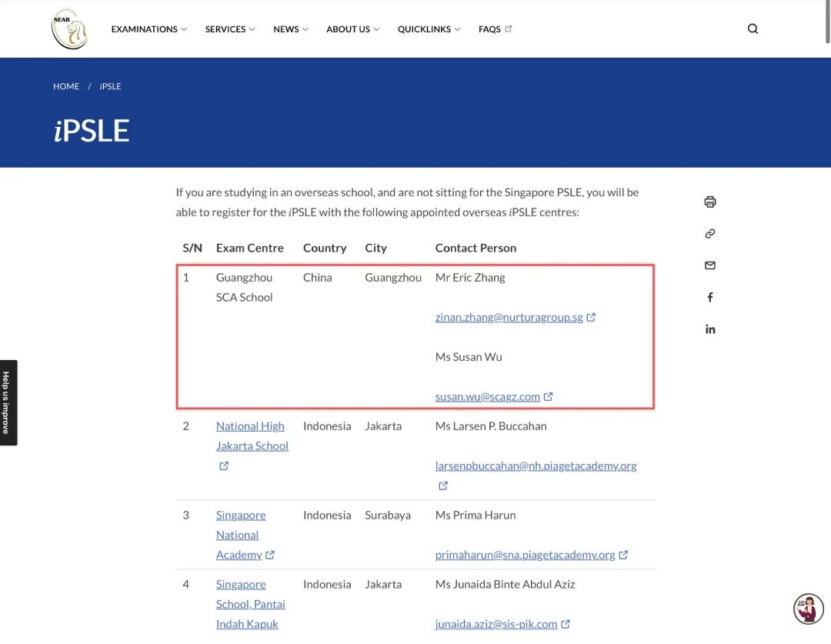Share page via email icon
This screenshot has height=644, width=831.
pos(710,265)
